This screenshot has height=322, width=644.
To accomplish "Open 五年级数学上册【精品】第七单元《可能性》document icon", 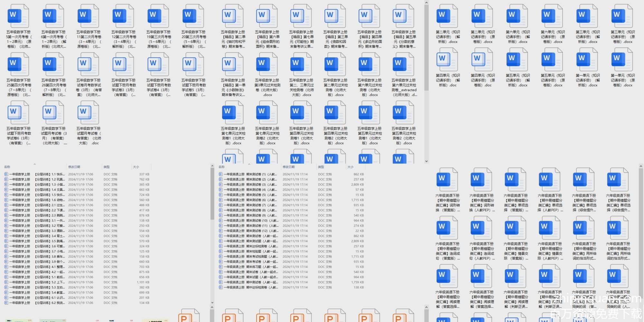I will (301, 16).
